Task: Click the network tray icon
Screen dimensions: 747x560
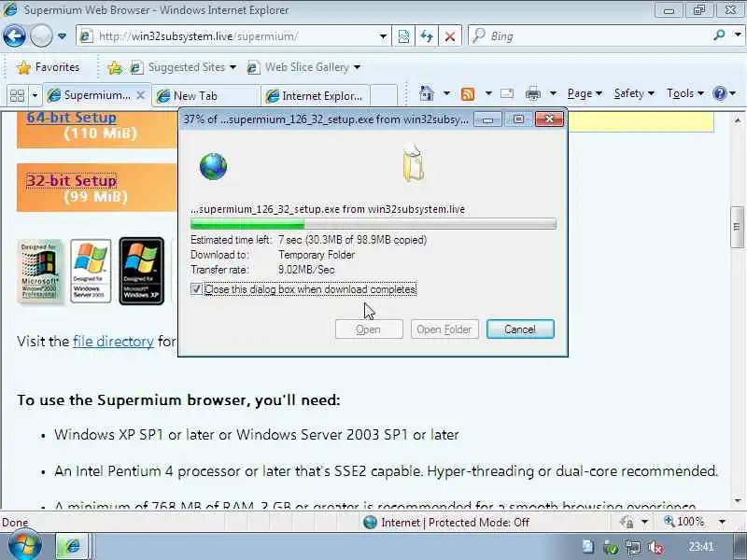Action: click(633, 547)
